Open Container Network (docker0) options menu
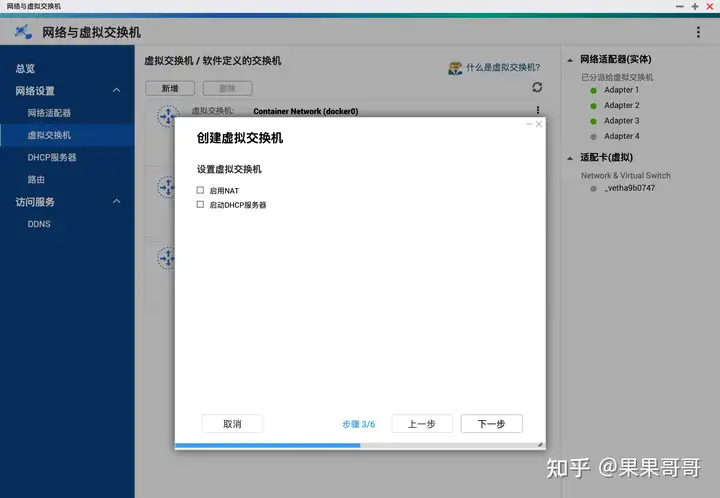720x498 pixels. (538, 110)
